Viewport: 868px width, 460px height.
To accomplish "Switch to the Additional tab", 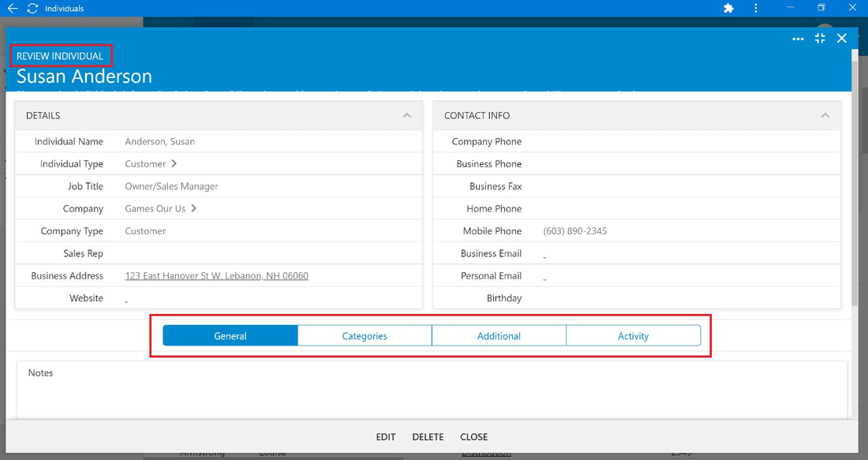I will [499, 336].
